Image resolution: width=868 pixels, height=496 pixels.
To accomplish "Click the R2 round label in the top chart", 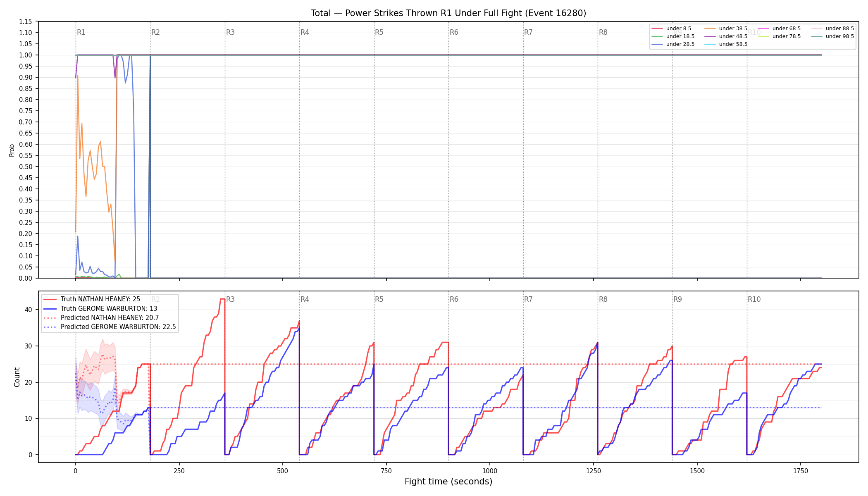I will click(x=155, y=32).
